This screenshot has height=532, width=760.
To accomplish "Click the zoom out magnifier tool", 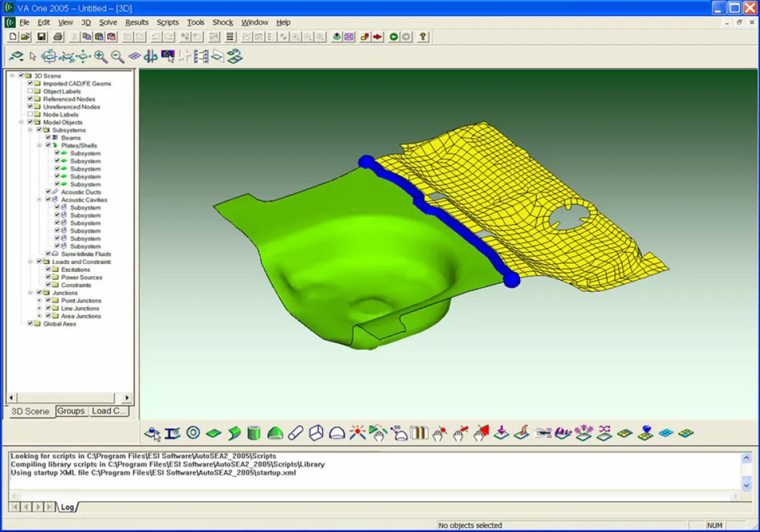I will click(x=117, y=57).
